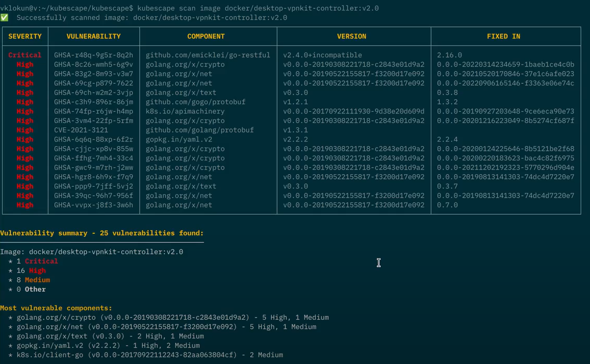Click the golang.org/x/text '2 High, 1 Medium' line

(x=110, y=336)
